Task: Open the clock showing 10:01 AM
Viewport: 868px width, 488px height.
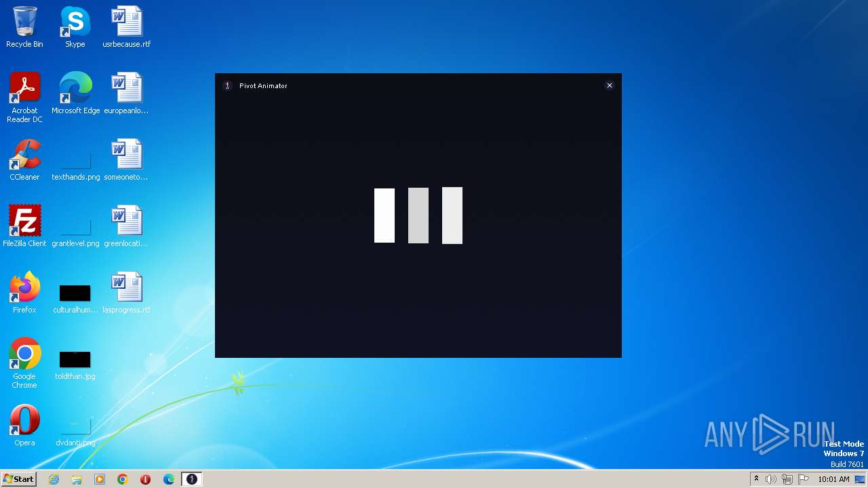Action: (x=833, y=479)
